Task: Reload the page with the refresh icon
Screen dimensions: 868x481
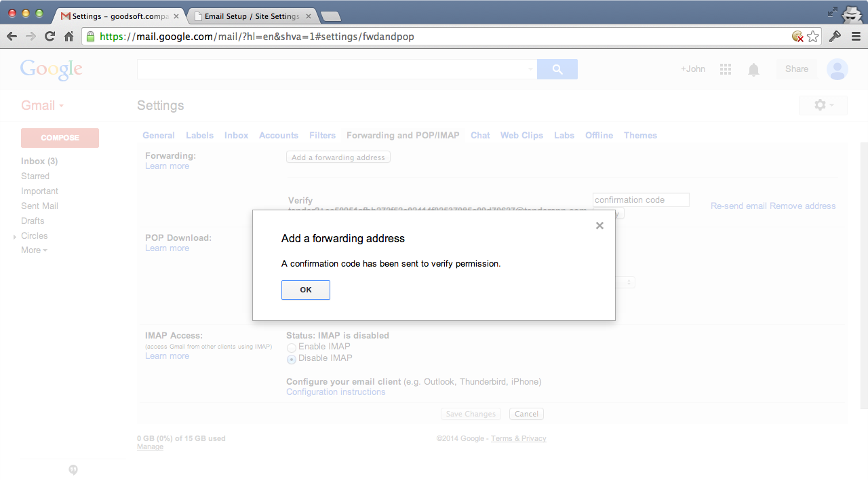Action: tap(50, 37)
